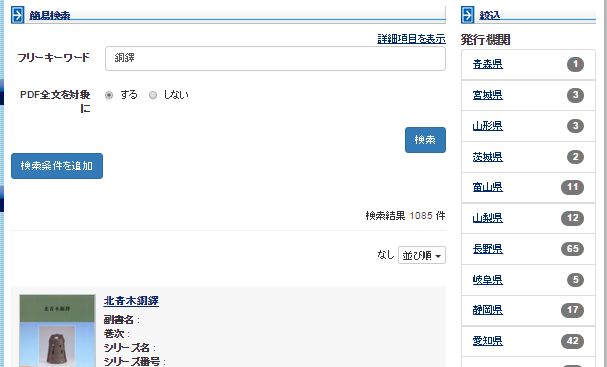
Task: Click the フリーキーワード label
Action: tap(53, 58)
